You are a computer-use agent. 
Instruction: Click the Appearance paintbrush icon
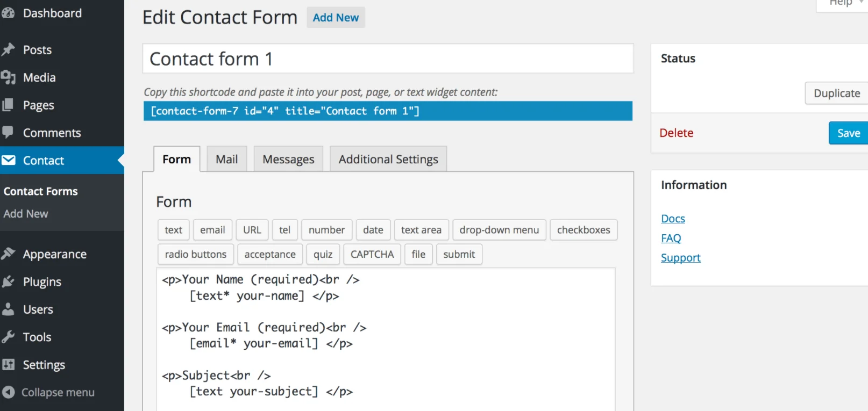click(8, 254)
